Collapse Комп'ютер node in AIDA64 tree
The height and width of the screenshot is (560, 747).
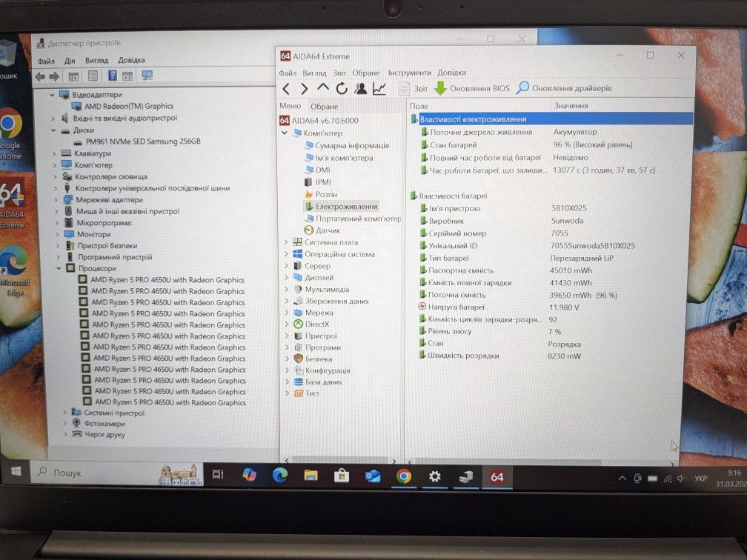click(x=285, y=133)
